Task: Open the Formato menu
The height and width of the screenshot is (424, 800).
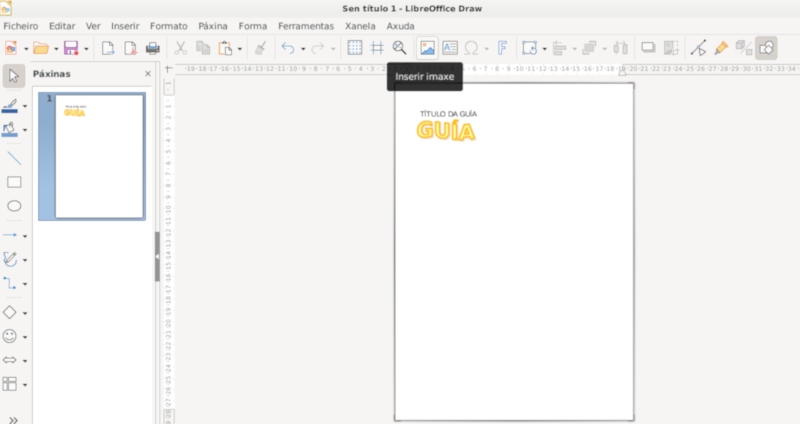Action: (168, 25)
